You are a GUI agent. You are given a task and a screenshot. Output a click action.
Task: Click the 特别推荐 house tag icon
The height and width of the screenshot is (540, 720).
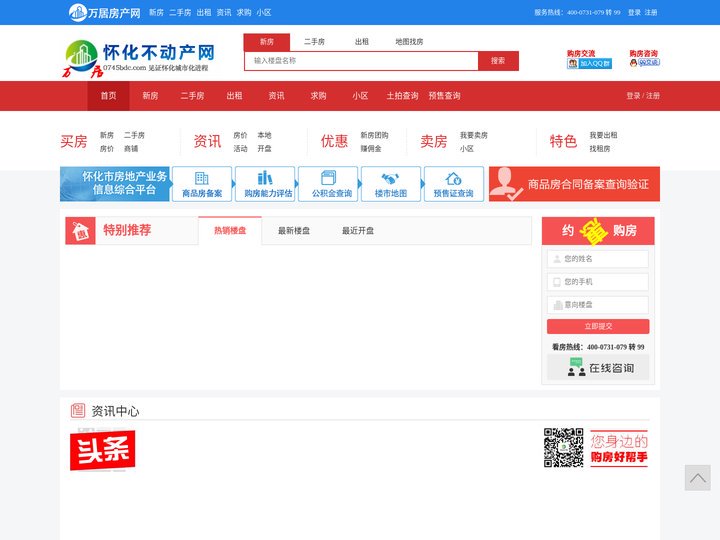tap(80, 231)
